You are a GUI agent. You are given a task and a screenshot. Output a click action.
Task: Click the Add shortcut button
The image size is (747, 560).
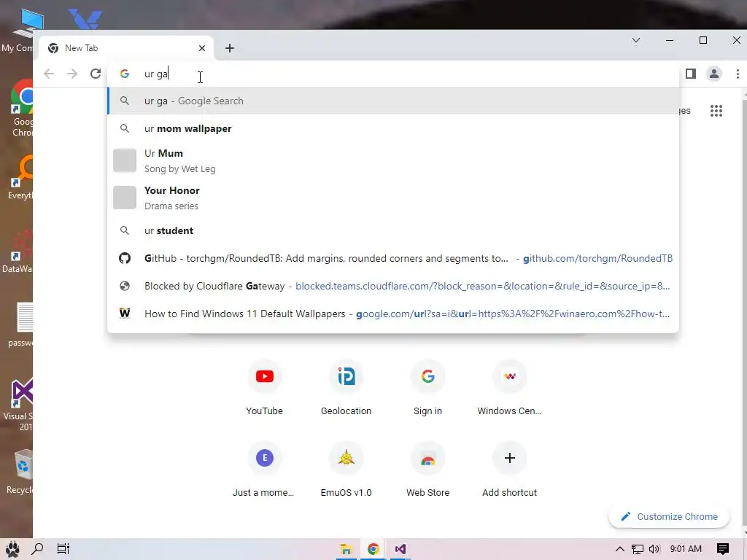point(509,470)
